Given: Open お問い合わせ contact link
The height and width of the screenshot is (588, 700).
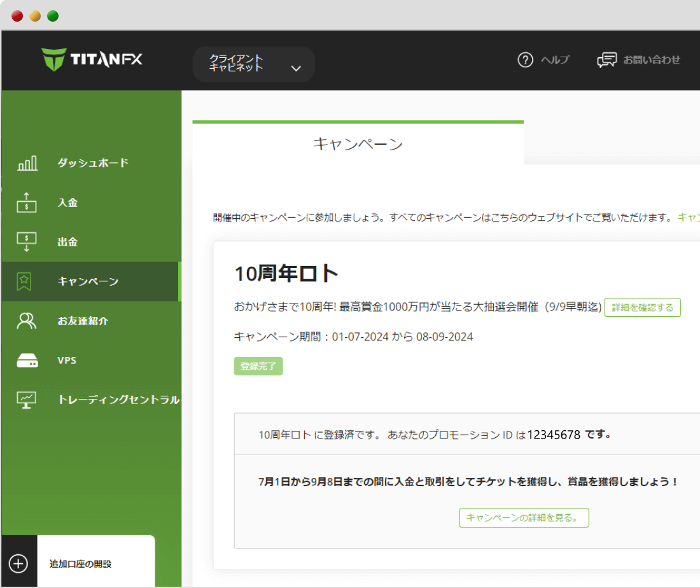Looking at the screenshot, I should (x=652, y=60).
